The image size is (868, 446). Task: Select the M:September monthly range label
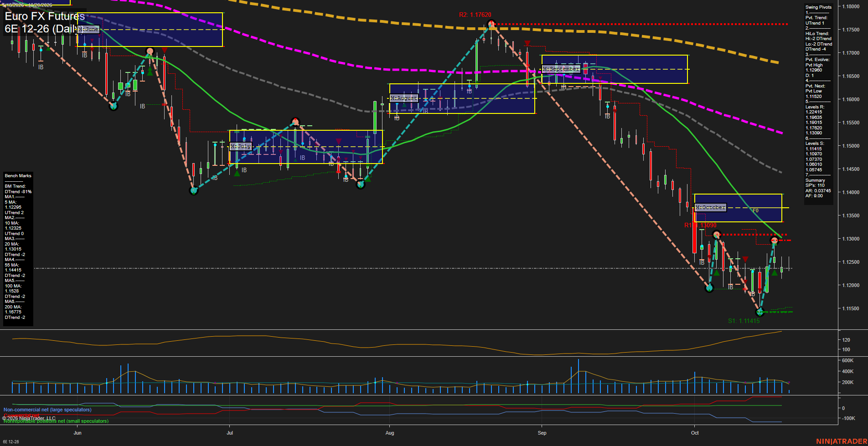[561, 69]
